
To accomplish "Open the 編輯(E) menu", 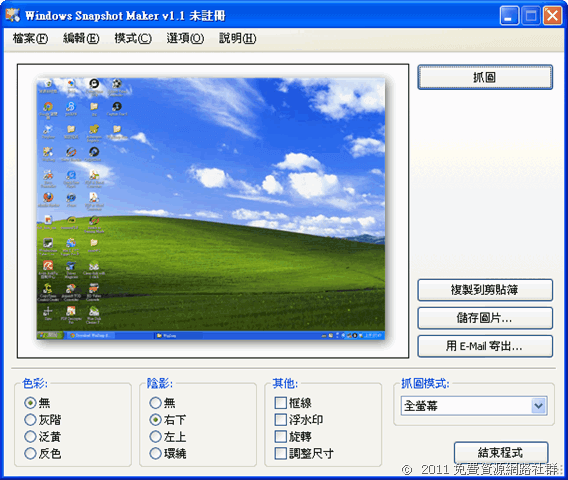I will click(x=81, y=38).
